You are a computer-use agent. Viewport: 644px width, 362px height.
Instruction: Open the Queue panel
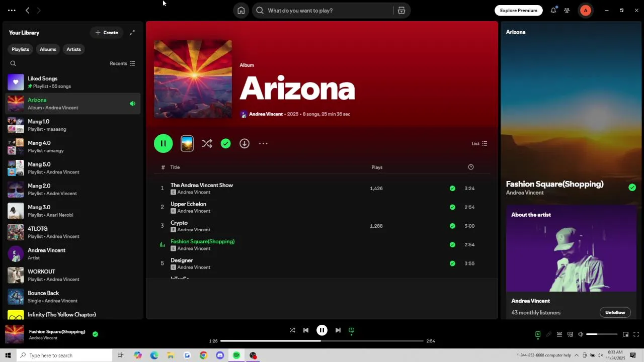(559, 334)
